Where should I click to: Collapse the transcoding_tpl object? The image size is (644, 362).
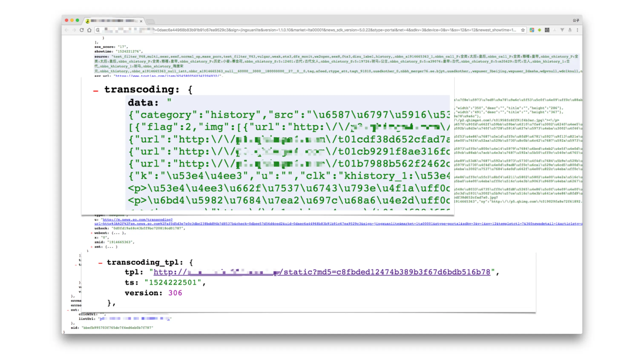pyautogui.click(x=100, y=263)
